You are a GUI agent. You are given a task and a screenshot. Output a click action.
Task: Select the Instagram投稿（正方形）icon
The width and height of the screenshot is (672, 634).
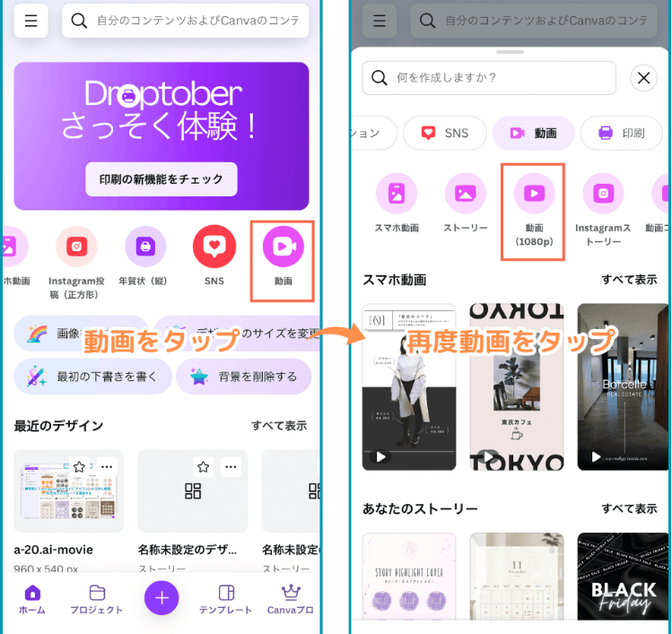(x=77, y=247)
